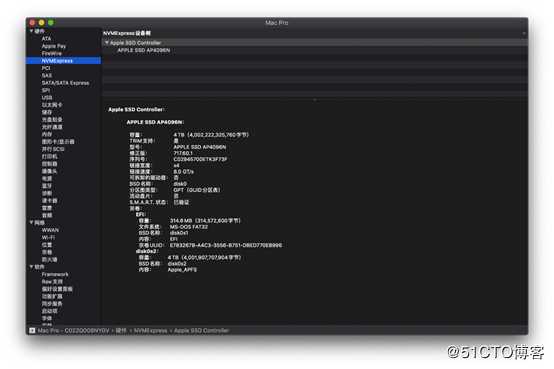
Task: Select 图形卡/显示器 in the sidebar
Action: (58, 142)
